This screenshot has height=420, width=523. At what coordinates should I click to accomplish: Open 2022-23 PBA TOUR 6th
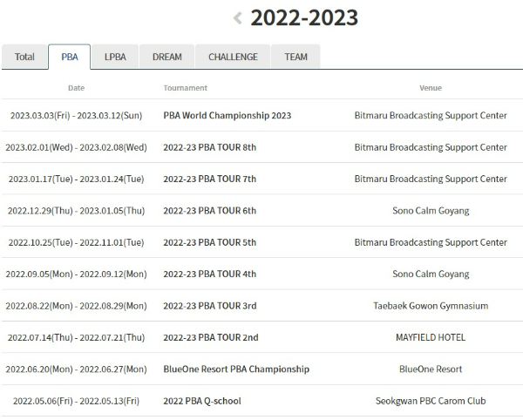pos(210,211)
